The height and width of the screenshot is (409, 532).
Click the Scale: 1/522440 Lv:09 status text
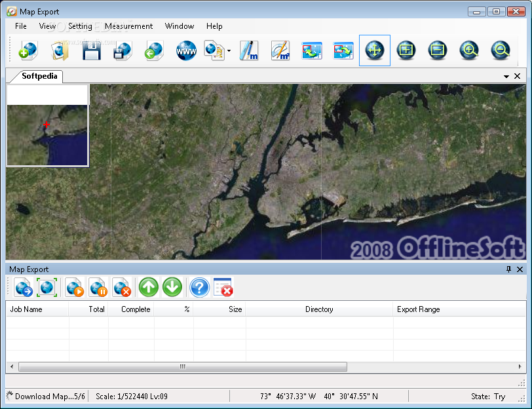coord(132,397)
